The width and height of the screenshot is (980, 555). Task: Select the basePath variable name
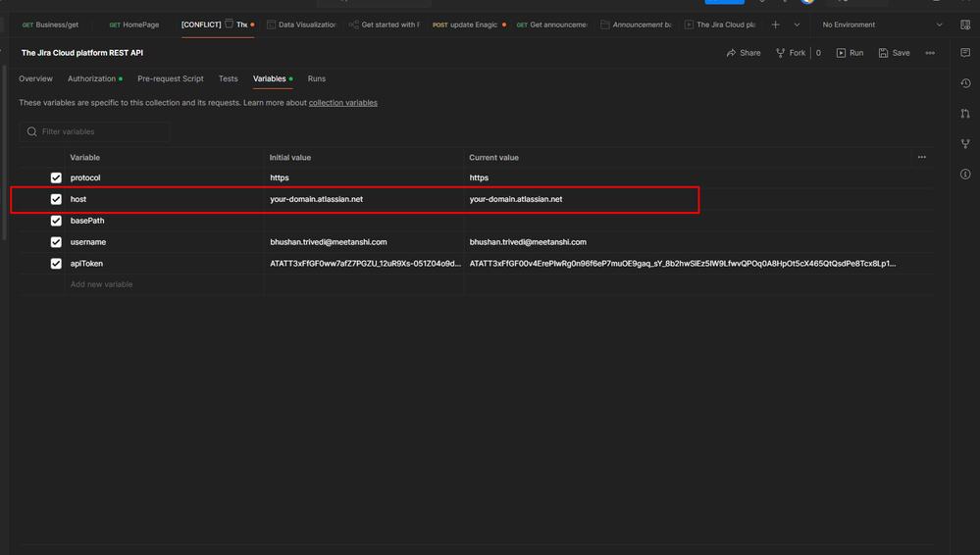click(x=87, y=221)
